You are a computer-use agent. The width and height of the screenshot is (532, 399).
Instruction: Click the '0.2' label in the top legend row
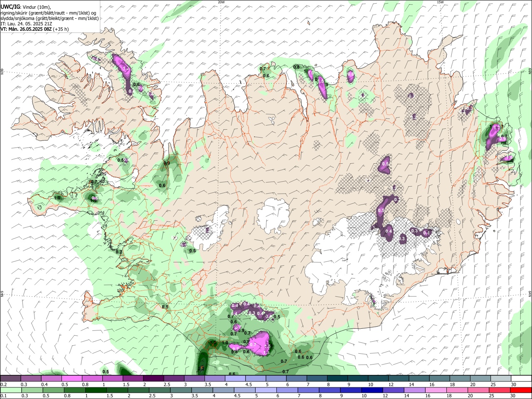click(3, 384)
